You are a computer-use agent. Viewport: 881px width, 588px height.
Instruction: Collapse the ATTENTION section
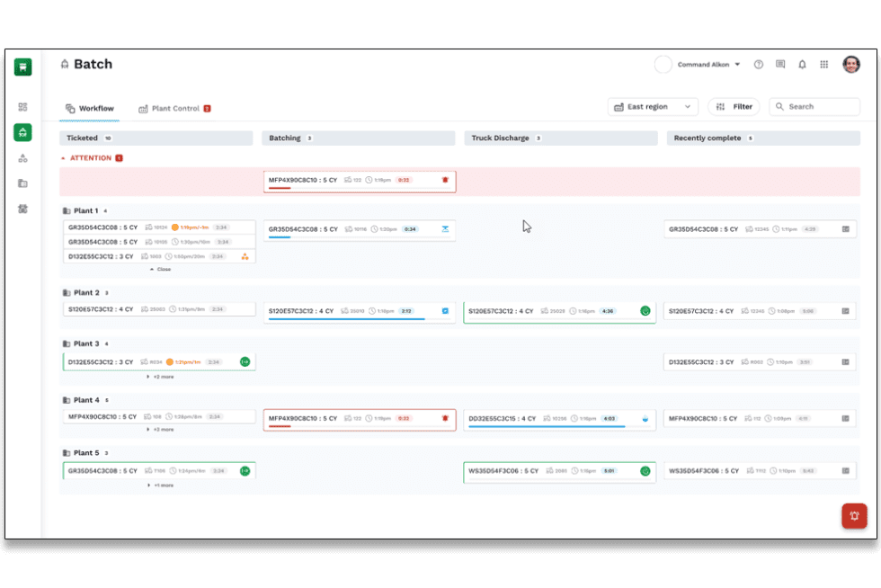point(63,158)
